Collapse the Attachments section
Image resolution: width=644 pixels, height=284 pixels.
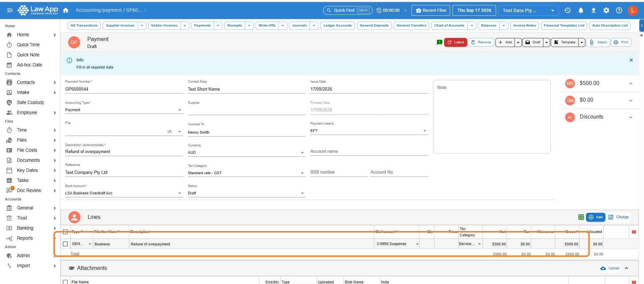[x=627, y=268]
